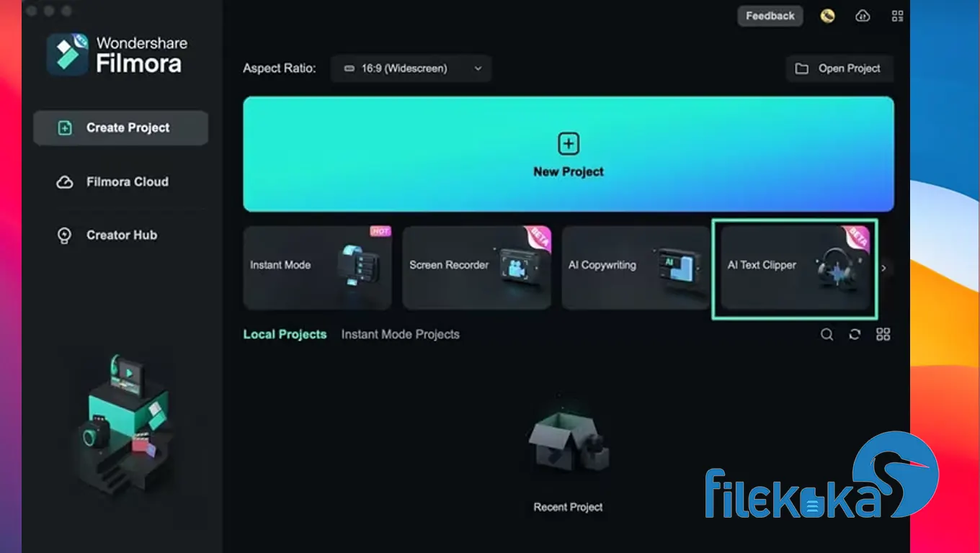
Task: Launch the Instant Mode card
Action: pyautogui.click(x=318, y=268)
